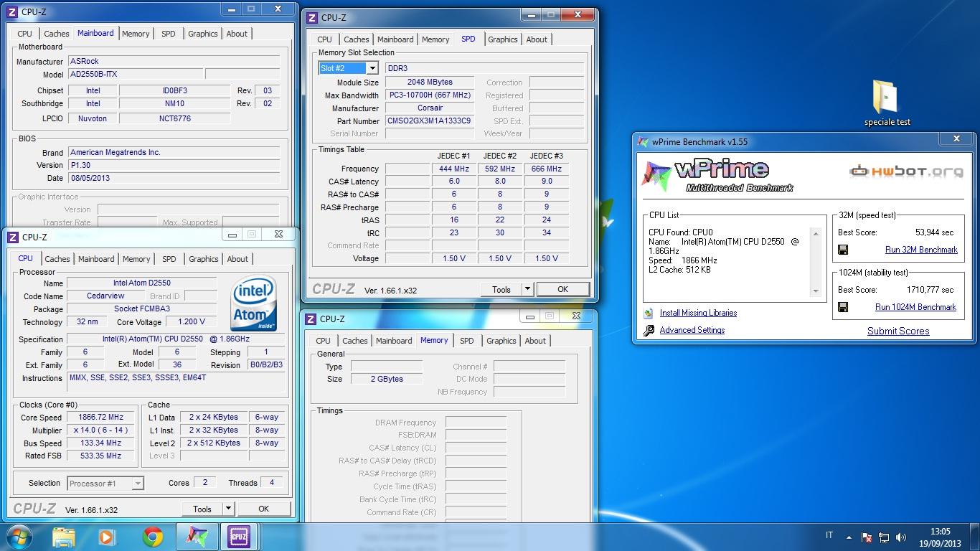This screenshot has height=551, width=980.
Task: Click the LPCIO chip NCT6776 field
Action: click(175, 118)
